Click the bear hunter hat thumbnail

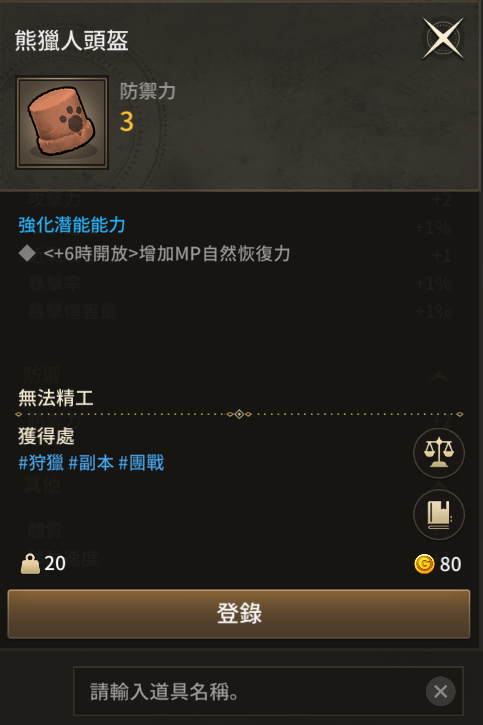pyautogui.click(x=62, y=123)
